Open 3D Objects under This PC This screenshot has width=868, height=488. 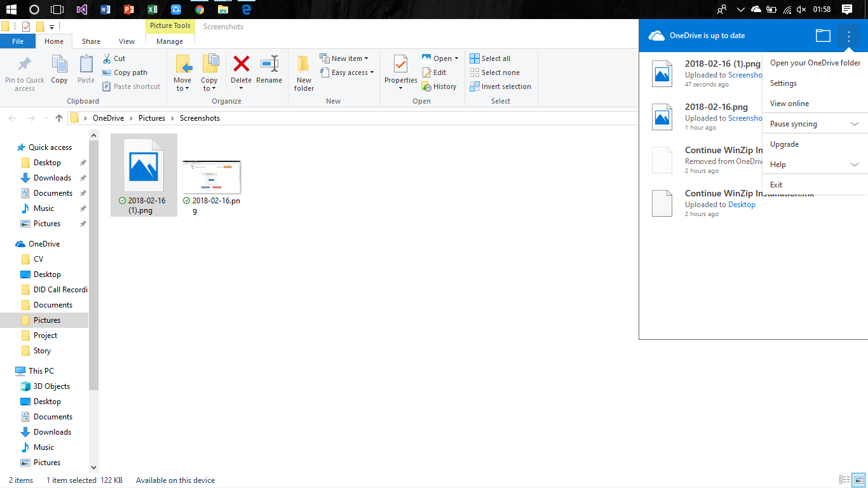(x=51, y=386)
